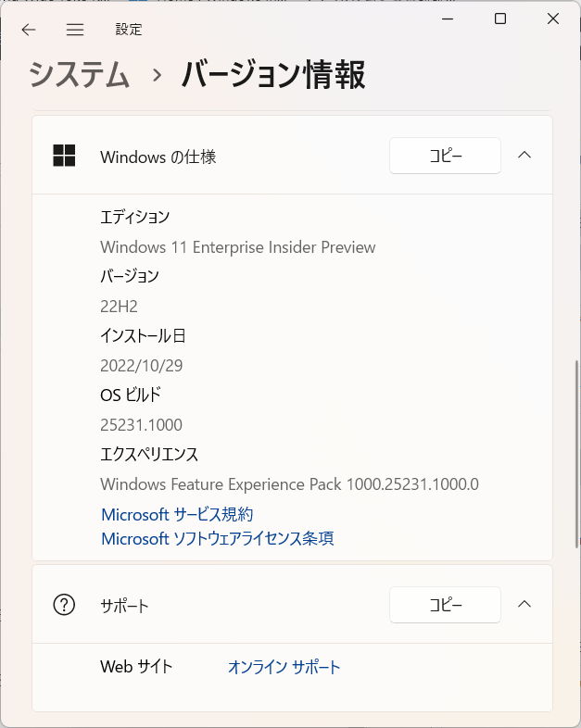Click the Windows Feature Experience Pack text

pyautogui.click(x=289, y=484)
